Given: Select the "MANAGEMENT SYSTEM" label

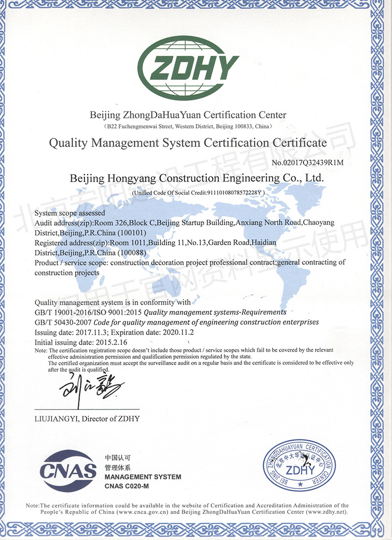Looking at the screenshot, I should coord(143,477).
